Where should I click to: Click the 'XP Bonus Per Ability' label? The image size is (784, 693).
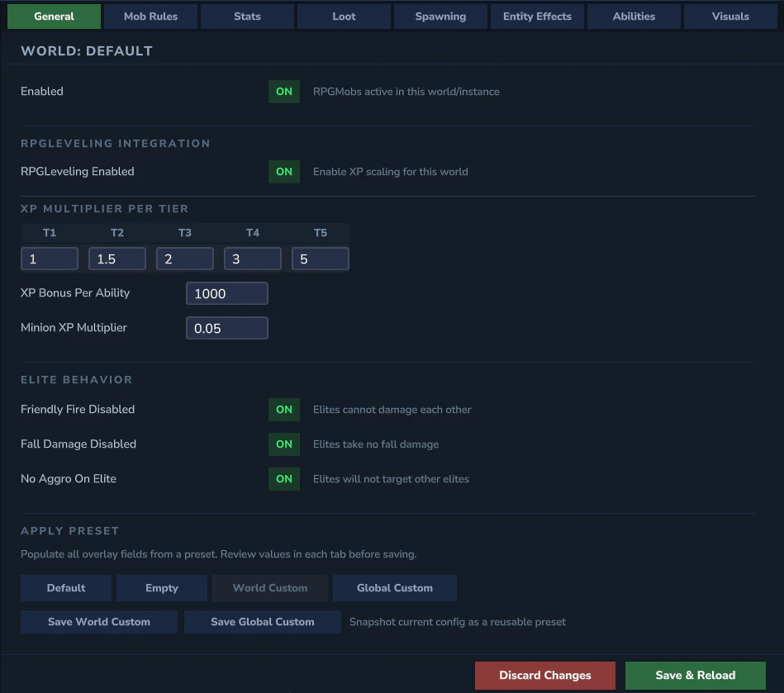(75, 293)
